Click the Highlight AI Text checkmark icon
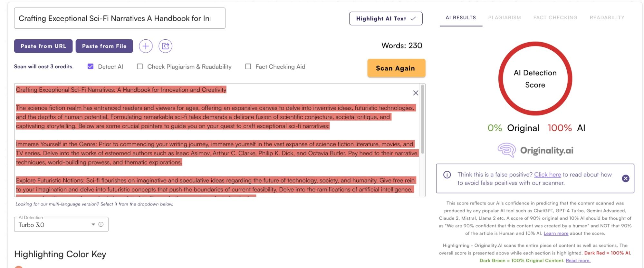 pos(413,19)
